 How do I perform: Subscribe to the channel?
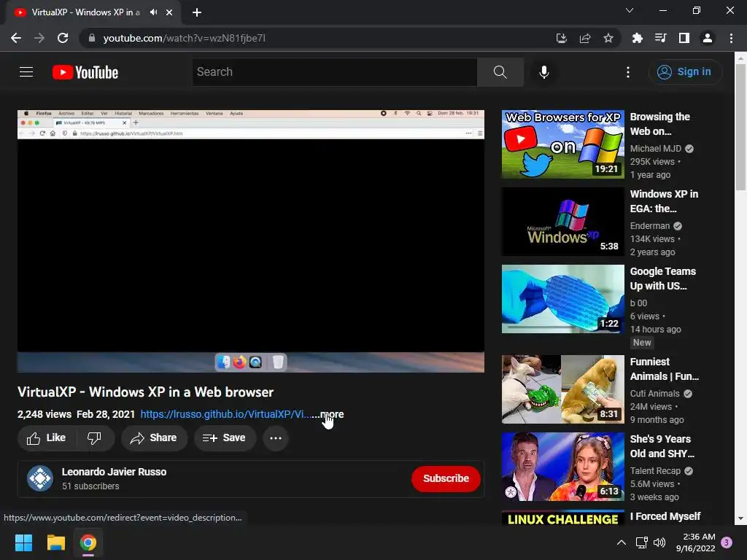446,478
